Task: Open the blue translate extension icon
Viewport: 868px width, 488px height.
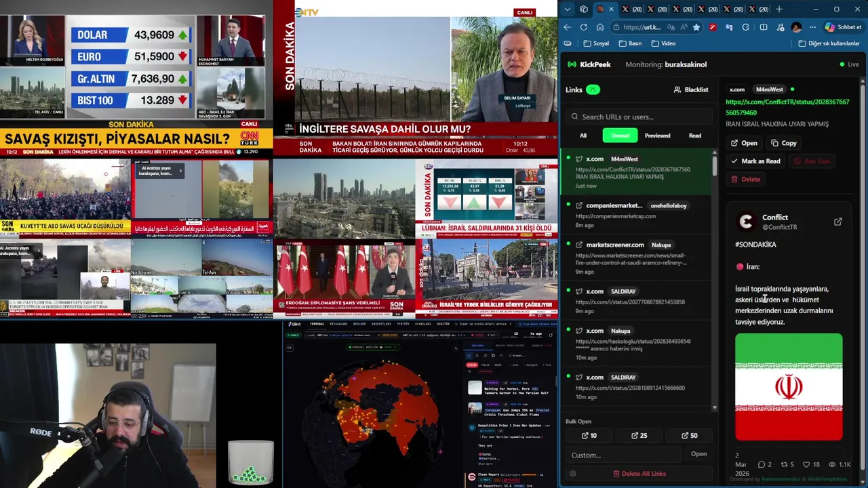Action: pos(729,27)
